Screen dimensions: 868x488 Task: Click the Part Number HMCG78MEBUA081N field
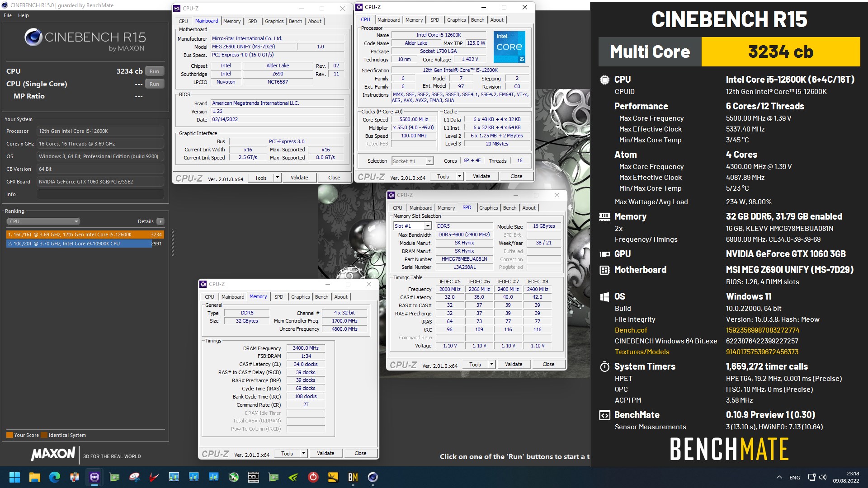(x=464, y=259)
